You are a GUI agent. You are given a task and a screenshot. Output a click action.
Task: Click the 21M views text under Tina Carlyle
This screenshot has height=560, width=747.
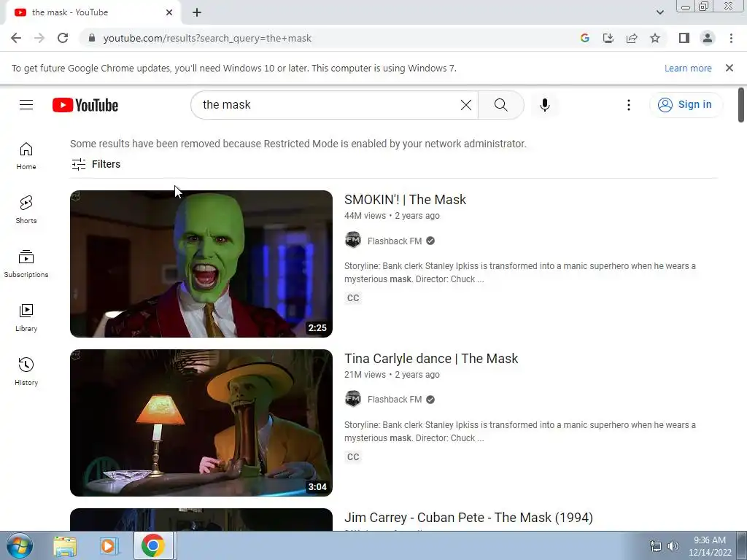point(365,375)
